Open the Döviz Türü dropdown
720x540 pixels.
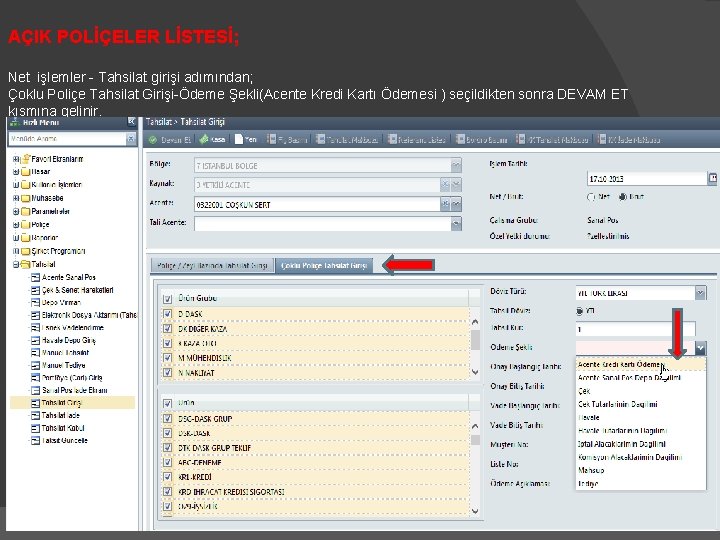(700, 292)
